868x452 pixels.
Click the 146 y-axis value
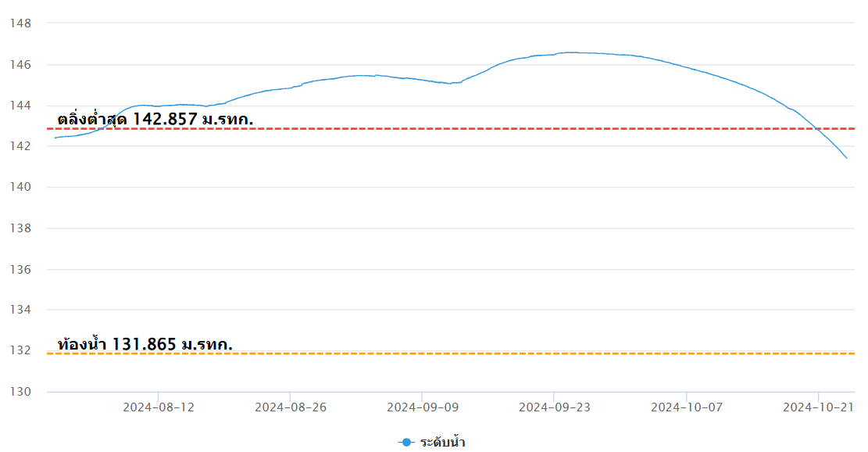click(20, 65)
